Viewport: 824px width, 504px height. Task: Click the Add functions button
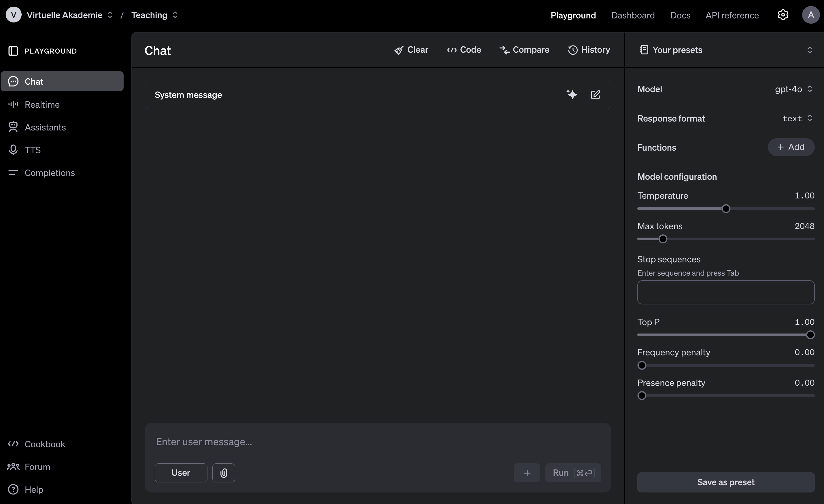coord(791,147)
